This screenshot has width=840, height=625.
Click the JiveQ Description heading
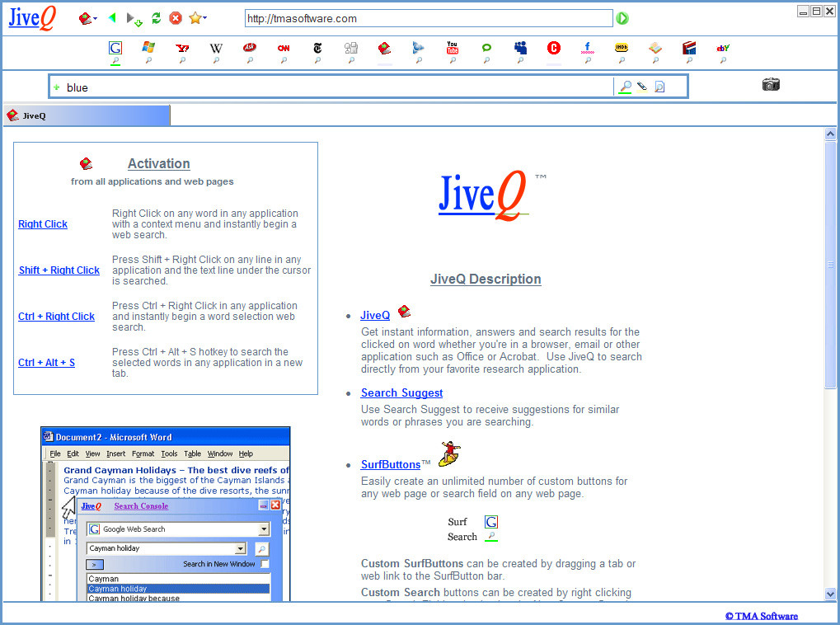click(x=486, y=279)
